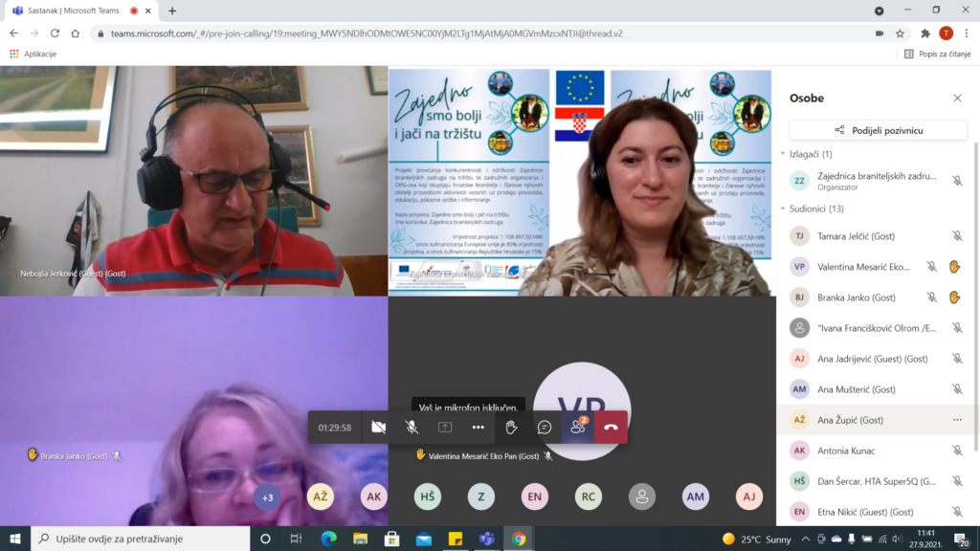Bookmark this page with the star icon
Viewport: 980px width, 551px height.
pyautogui.click(x=901, y=33)
